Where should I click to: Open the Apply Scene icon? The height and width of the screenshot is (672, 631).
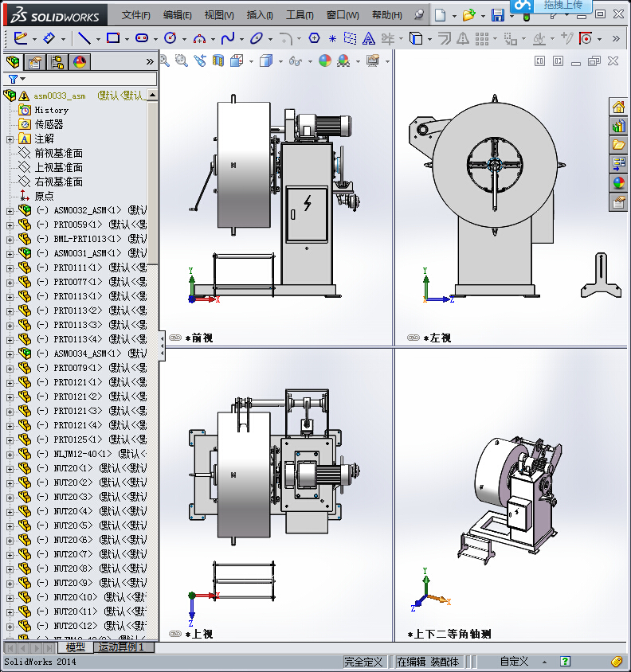343,61
